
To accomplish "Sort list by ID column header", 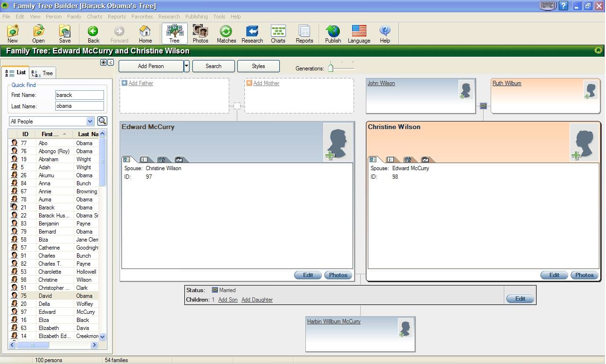I will 25,134.
